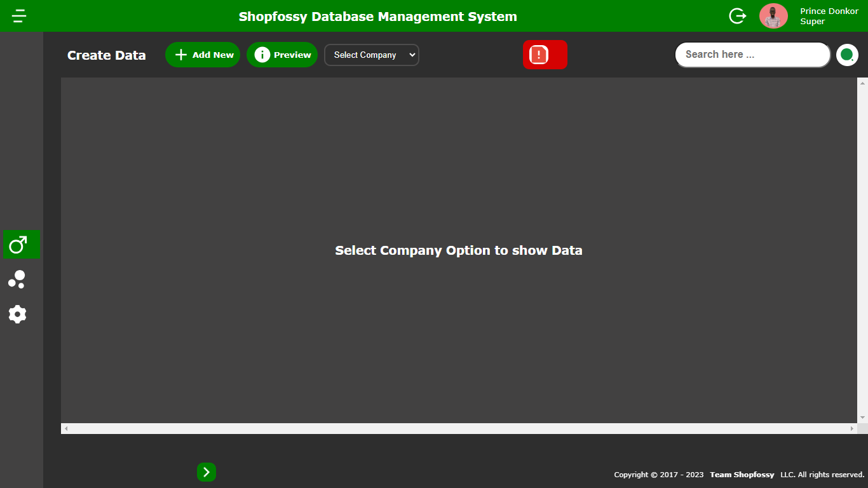868x488 pixels.
Task: Click vertical scrollbar up arrow
Action: click(x=862, y=83)
